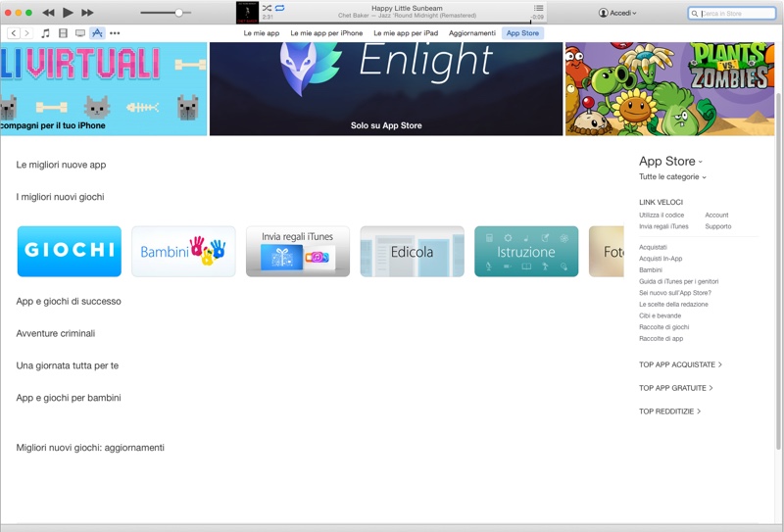784x532 pixels.
Task: Click Una giornata tutta per te heading
Action: pyautogui.click(x=67, y=365)
